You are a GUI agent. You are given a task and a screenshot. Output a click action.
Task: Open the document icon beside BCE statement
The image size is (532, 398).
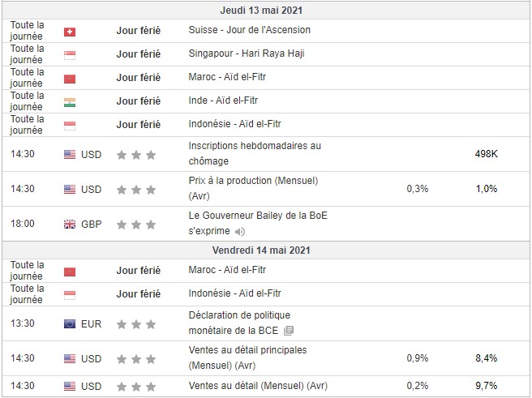pyautogui.click(x=290, y=331)
